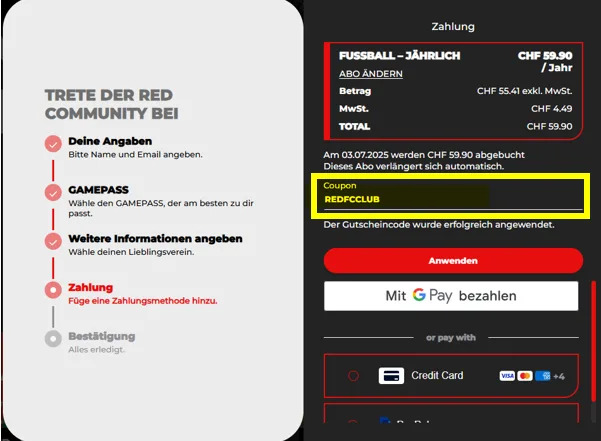The height and width of the screenshot is (441, 601).
Task: Click the Mastercard logo
Action: (x=525, y=376)
